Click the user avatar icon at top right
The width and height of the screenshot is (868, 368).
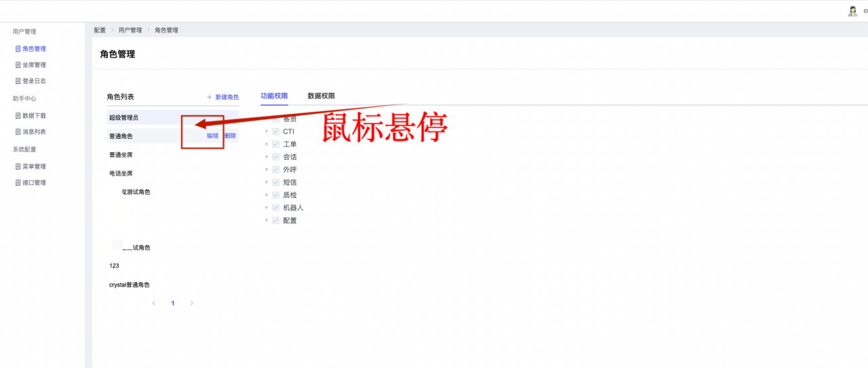tap(853, 11)
